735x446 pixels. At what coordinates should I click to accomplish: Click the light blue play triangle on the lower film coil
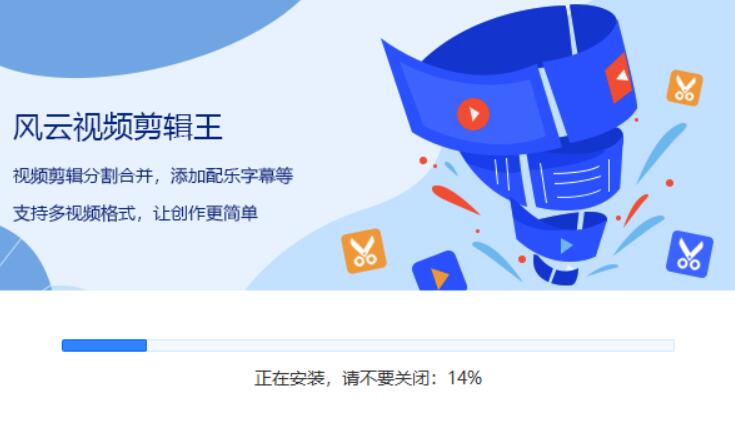click(566, 245)
